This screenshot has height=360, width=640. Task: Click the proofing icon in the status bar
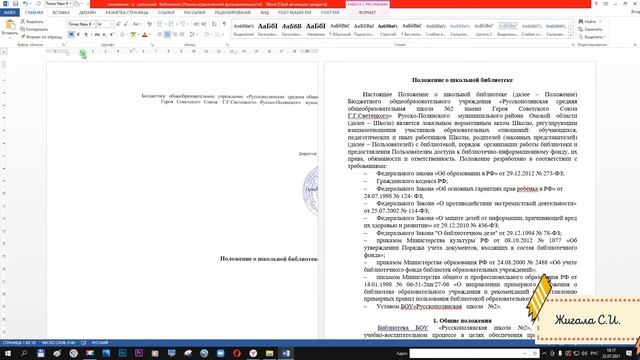pos(84,343)
